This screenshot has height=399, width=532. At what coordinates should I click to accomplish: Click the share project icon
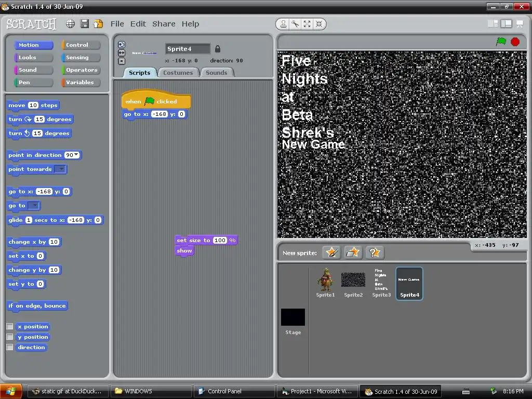pyautogui.click(x=98, y=24)
